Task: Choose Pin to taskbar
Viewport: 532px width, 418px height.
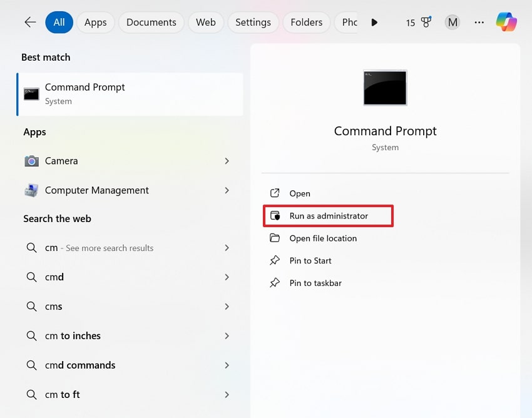Action: click(x=385, y=283)
